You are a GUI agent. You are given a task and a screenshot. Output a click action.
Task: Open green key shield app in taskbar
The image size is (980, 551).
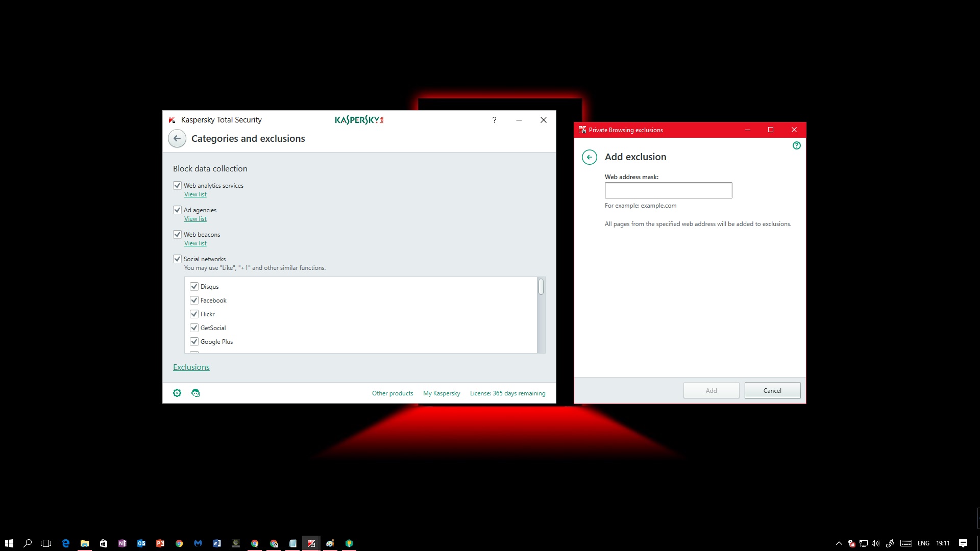click(349, 543)
